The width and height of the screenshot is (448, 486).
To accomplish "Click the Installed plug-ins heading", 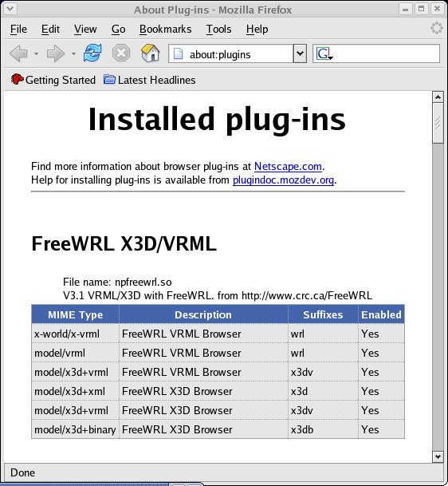I will coord(217,120).
